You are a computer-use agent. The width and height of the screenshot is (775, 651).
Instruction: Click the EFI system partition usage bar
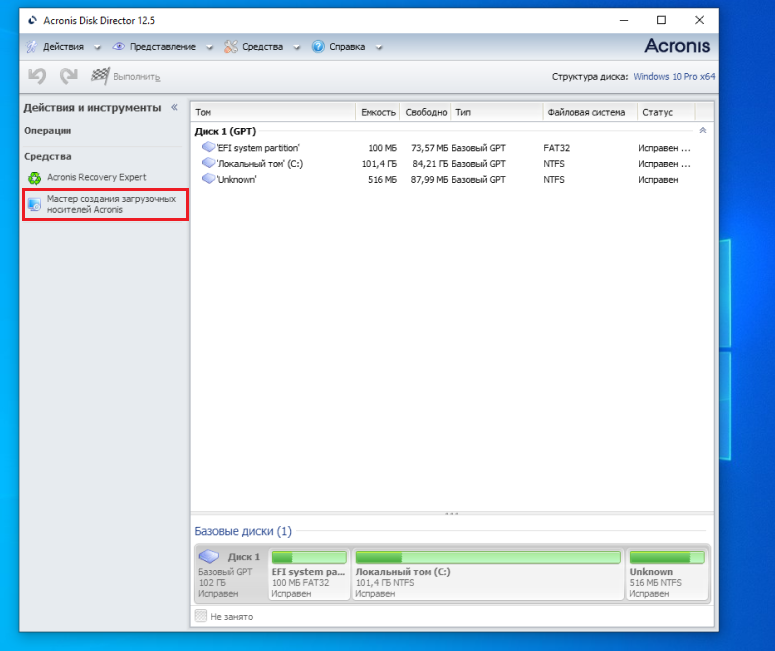point(309,557)
